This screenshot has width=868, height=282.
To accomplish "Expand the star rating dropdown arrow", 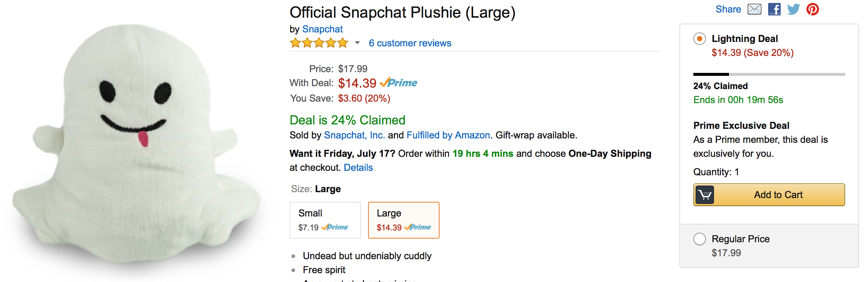I will coord(357,43).
